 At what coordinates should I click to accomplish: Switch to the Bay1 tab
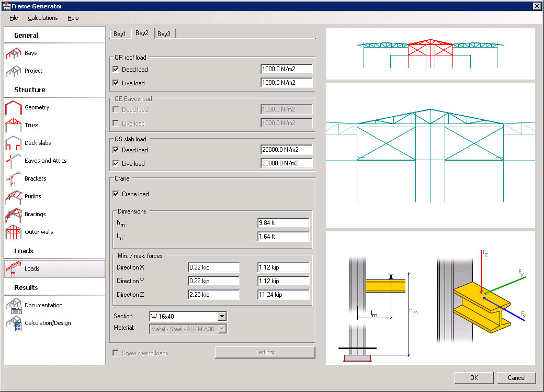coord(120,34)
